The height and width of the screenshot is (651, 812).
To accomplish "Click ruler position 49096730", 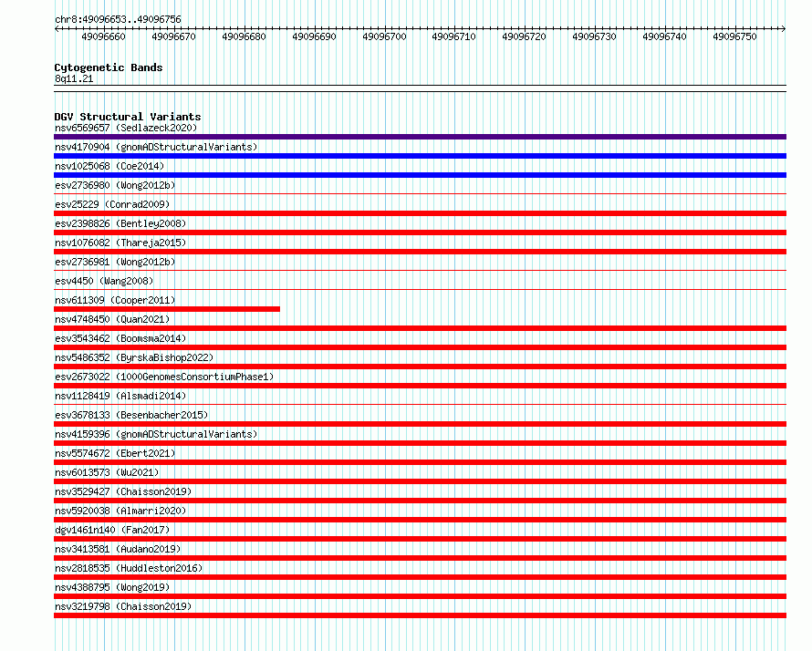I will click(x=595, y=36).
